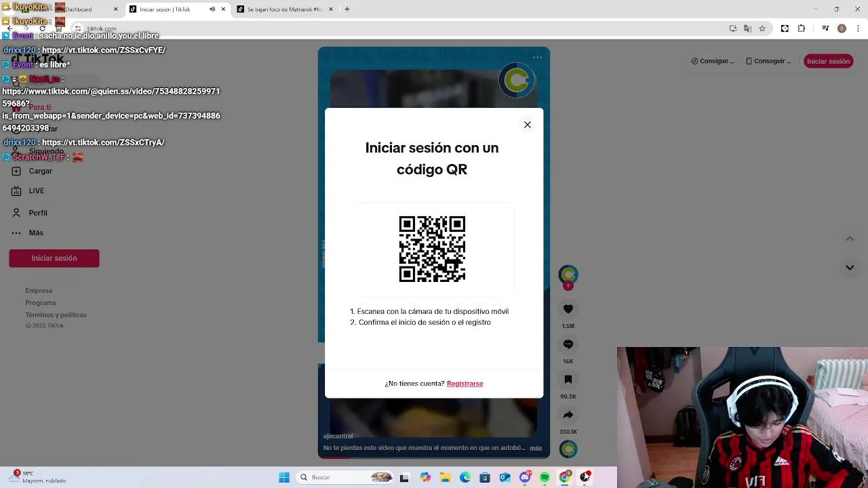Open video options three-dot menu
Screen dimensions: 868x488
[537, 58]
